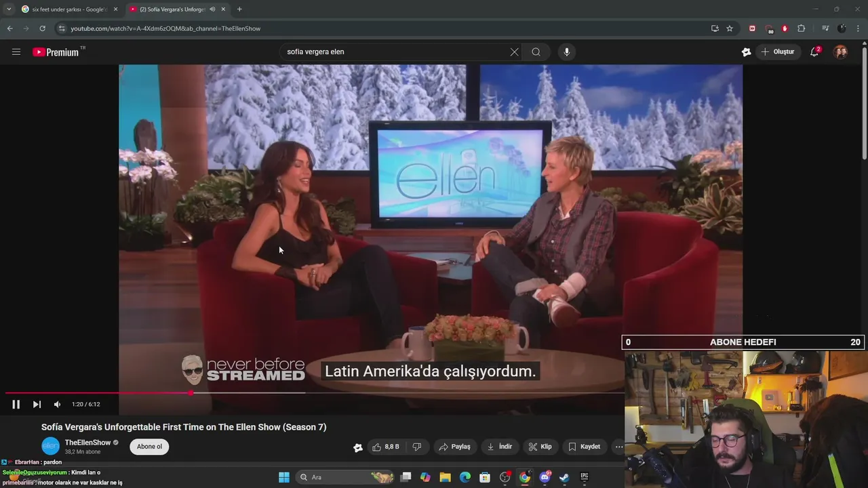
Task: Subscribe with Abone ol button
Action: point(149,447)
